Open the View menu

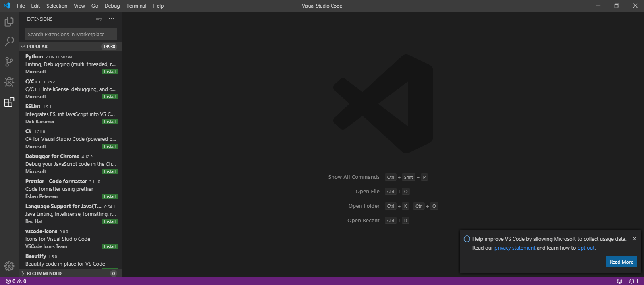(x=79, y=6)
